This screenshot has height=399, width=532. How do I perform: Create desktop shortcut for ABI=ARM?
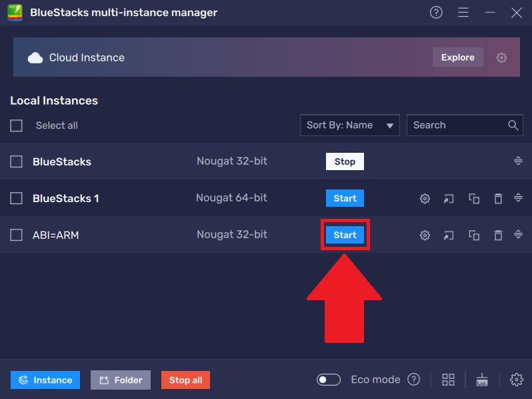[x=449, y=235]
